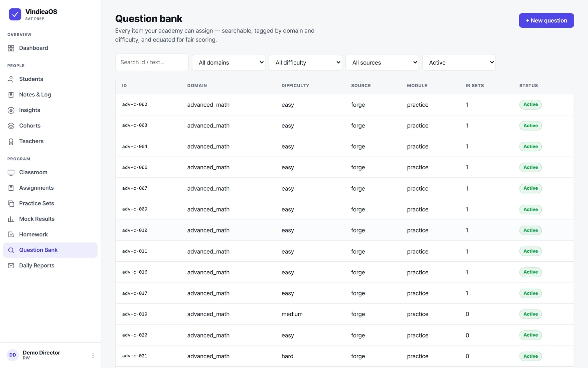Open the Insights page
This screenshot has width=588, height=368.
tap(50, 110)
